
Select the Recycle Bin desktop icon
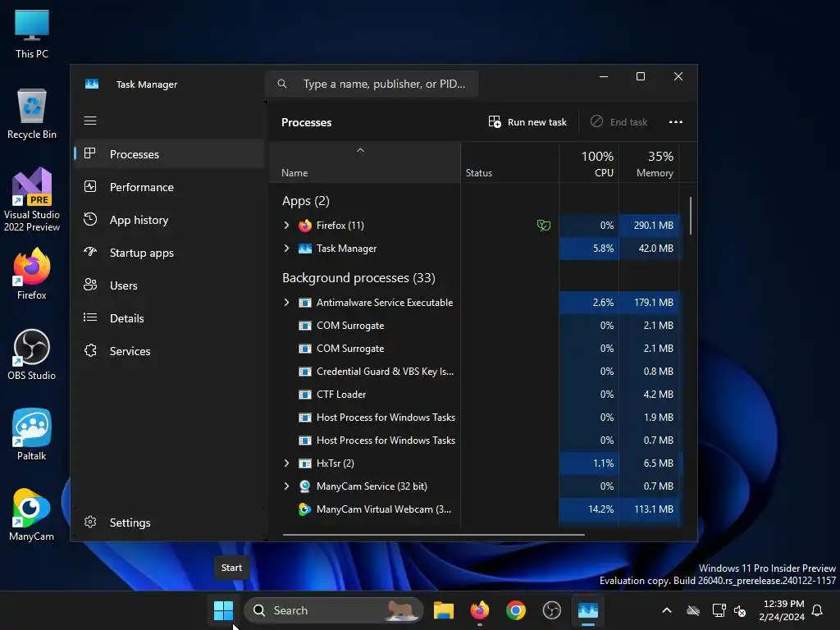(x=32, y=113)
